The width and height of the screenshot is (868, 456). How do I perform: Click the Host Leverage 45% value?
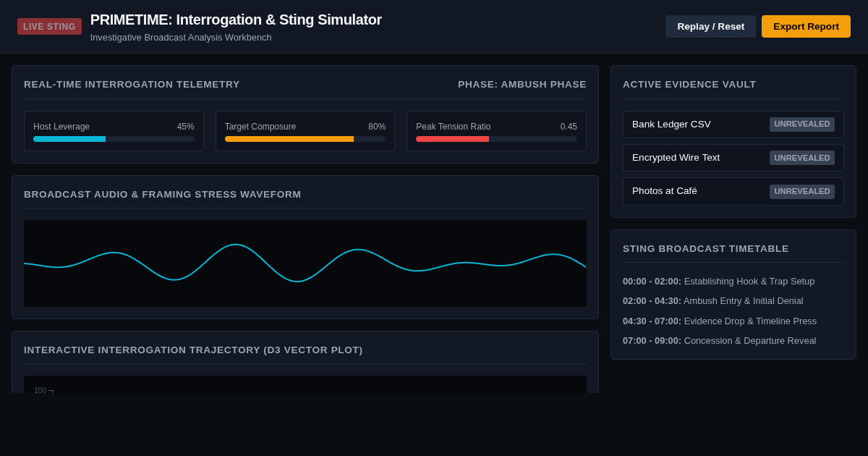click(186, 127)
